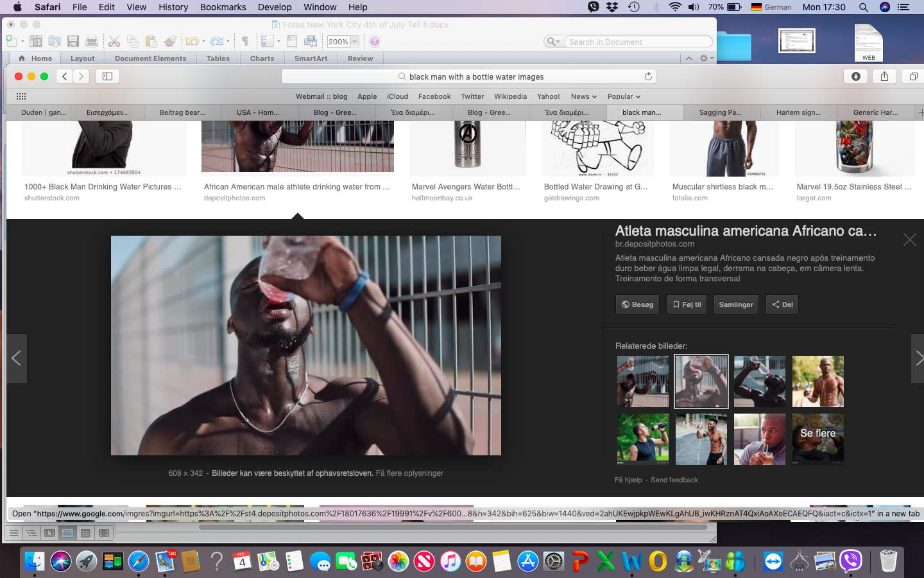Go to previous image with left arrow
Screen dimensions: 924x578
point(17,358)
